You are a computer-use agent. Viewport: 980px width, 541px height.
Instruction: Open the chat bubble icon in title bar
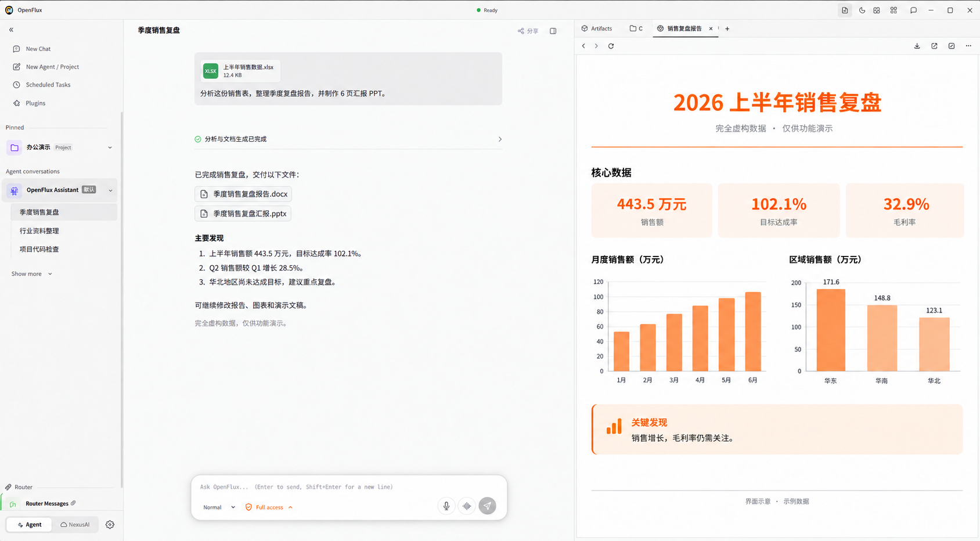[x=914, y=10]
